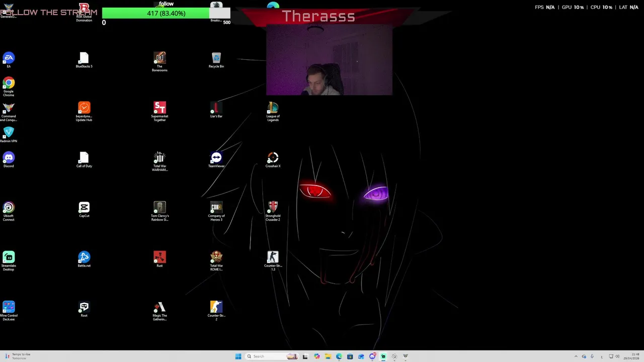Image resolution: width=644 pixels, height=362 pixels.
Task: Select the Recycle Bin icon
Action: 216,60
